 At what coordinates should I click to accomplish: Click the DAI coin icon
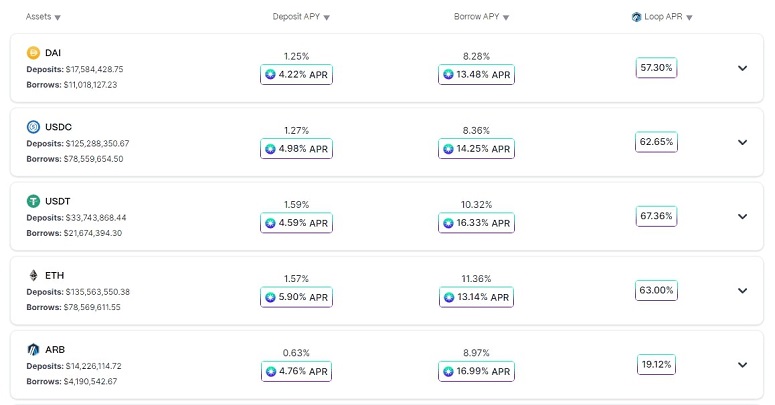click(33, 52)
